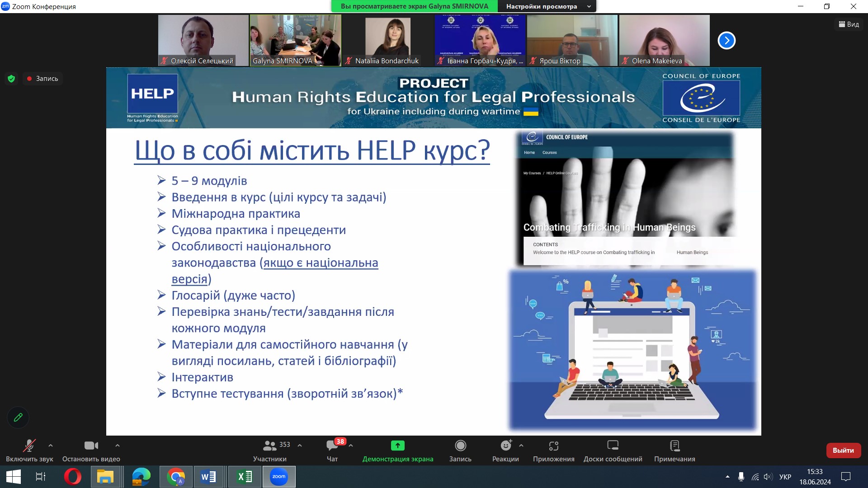Open the View layout menu at top right
The height and width of the screenshot is (488, 868).
(x=849, y=24)
